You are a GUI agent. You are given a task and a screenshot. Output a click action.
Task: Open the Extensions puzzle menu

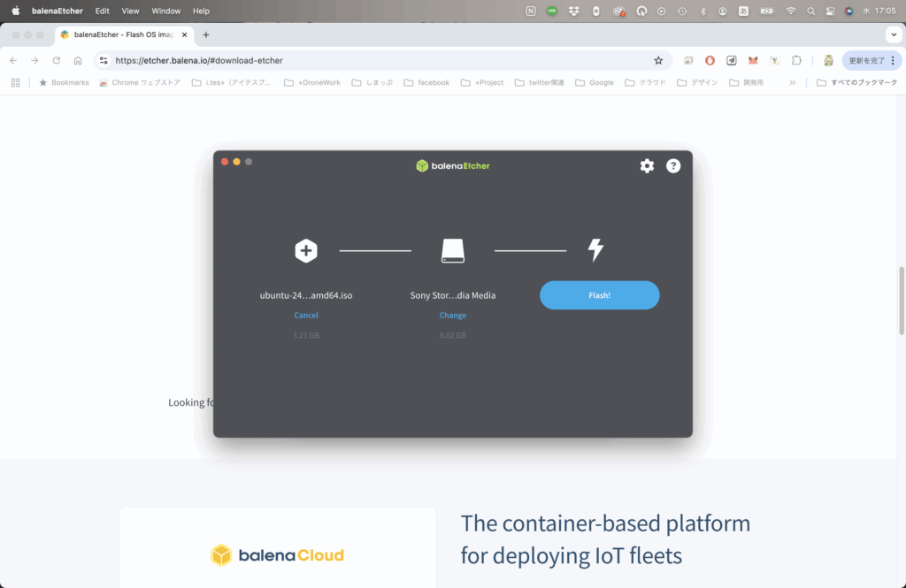click(796, 60)
